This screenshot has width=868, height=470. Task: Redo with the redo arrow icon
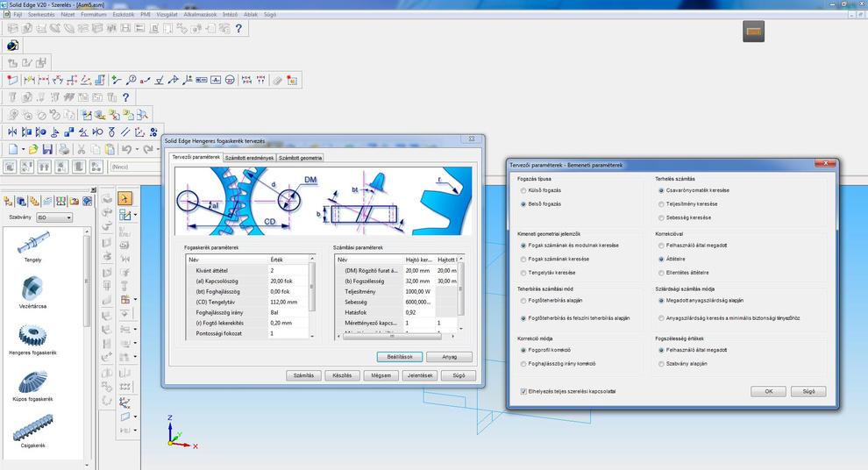click(147, 149)
